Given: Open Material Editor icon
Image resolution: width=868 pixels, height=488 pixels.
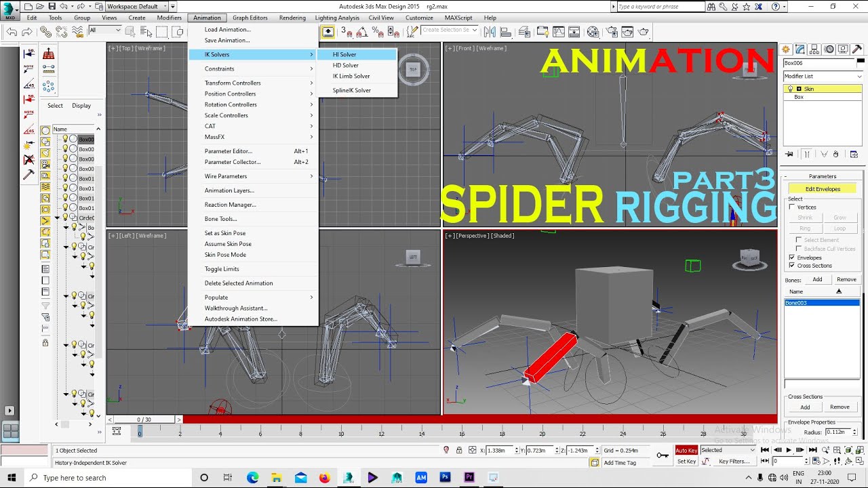Looking at the screenshot, I should tap(593, 31).
